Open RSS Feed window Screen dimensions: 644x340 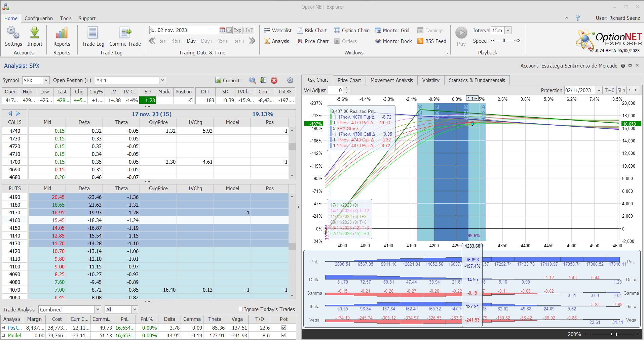[x=431, y=41]
